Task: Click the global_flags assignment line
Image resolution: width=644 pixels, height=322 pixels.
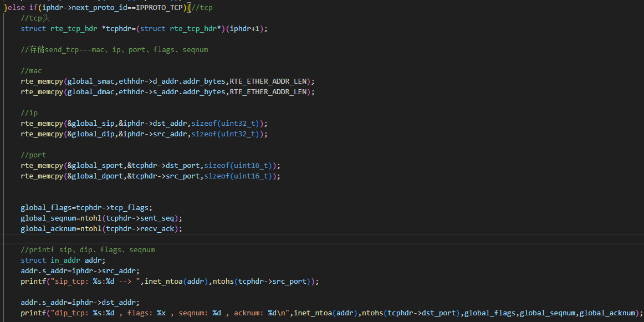Action: pyautogui.click(x=86, y=208)
